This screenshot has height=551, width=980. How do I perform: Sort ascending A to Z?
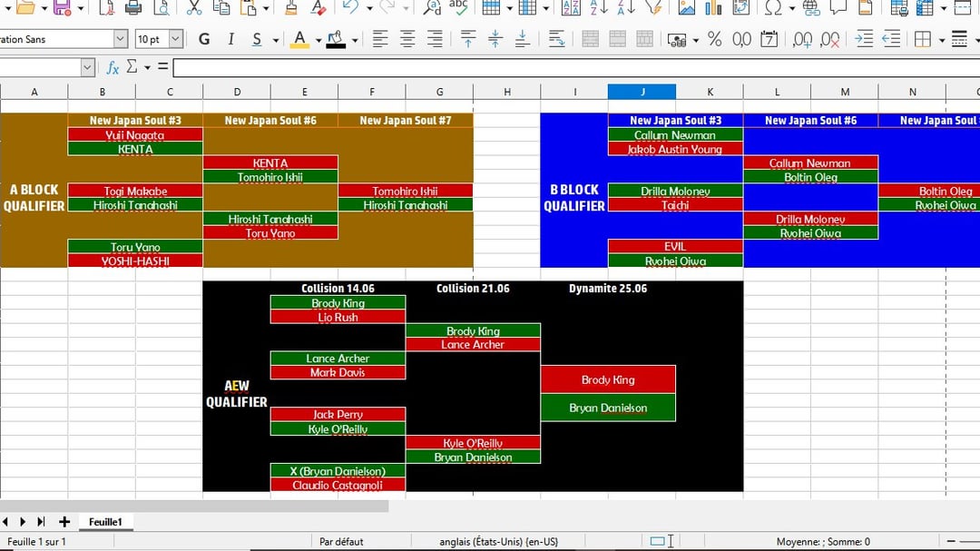pos(599,7)
